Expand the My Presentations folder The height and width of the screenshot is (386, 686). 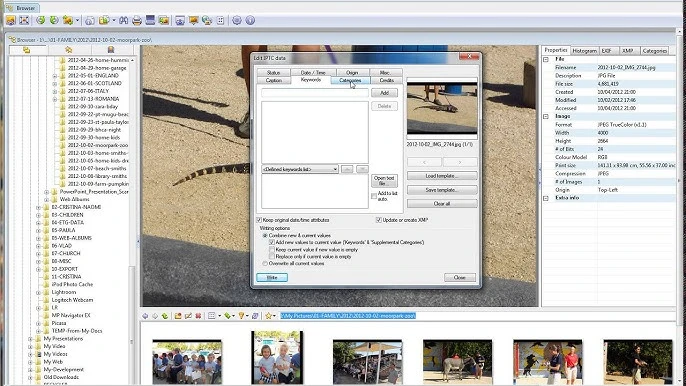[31, 339]
